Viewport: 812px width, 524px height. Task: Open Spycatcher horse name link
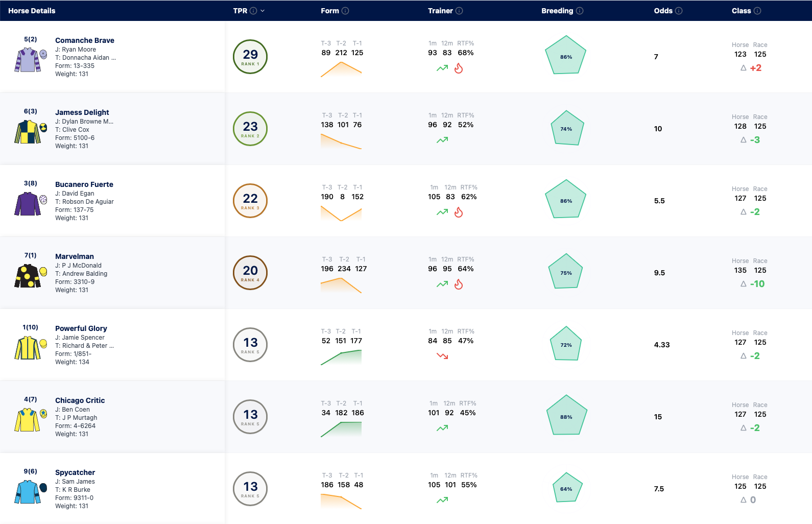click(x=75, y=472)
